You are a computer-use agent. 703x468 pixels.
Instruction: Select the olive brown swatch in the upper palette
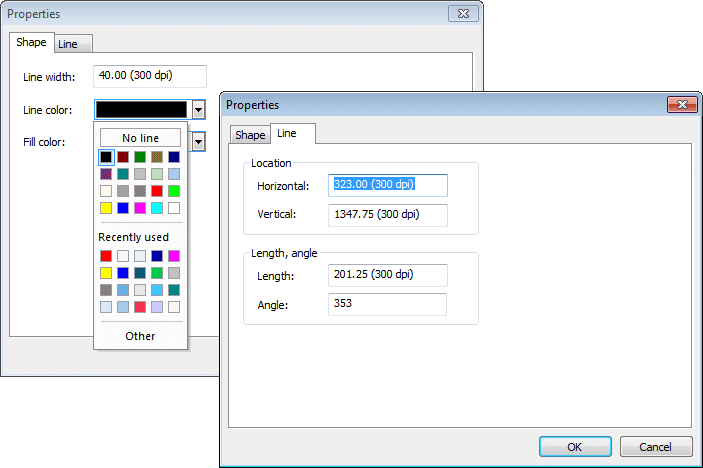tap(157, 157)
